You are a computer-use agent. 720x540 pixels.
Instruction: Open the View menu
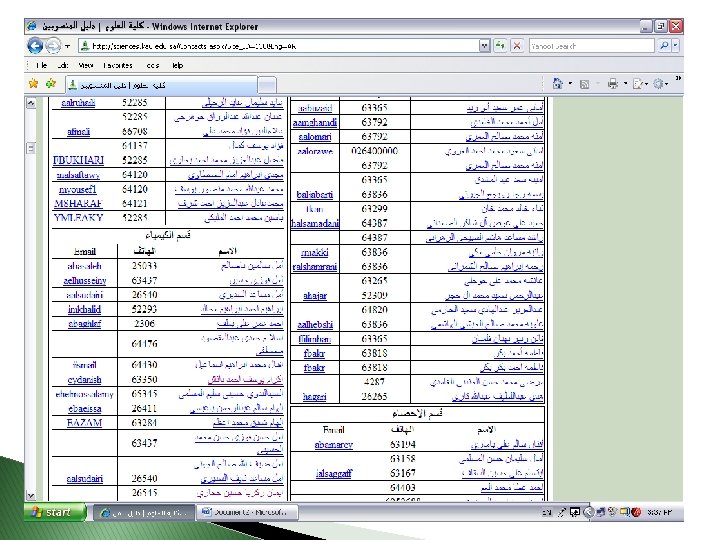point(85,65)
